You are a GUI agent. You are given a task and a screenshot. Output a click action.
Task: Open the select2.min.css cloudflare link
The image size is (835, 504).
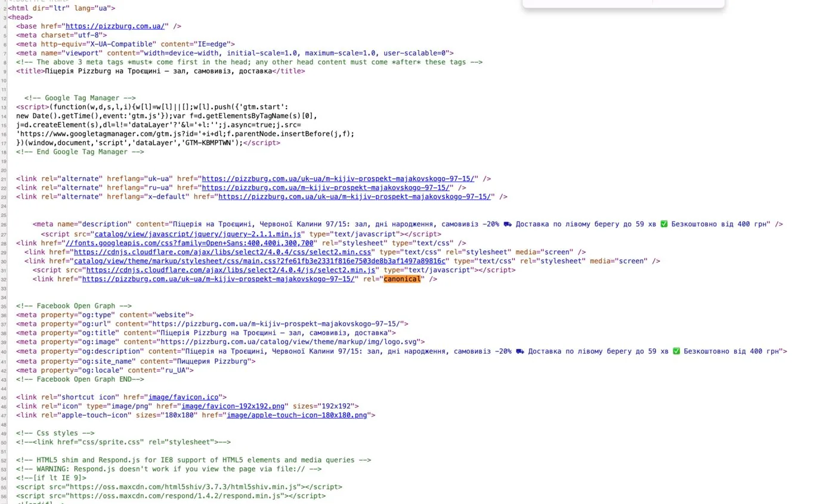[222, 252]
